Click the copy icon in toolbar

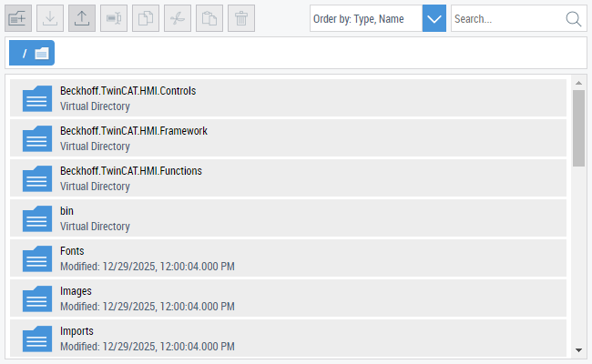(146, 18)
